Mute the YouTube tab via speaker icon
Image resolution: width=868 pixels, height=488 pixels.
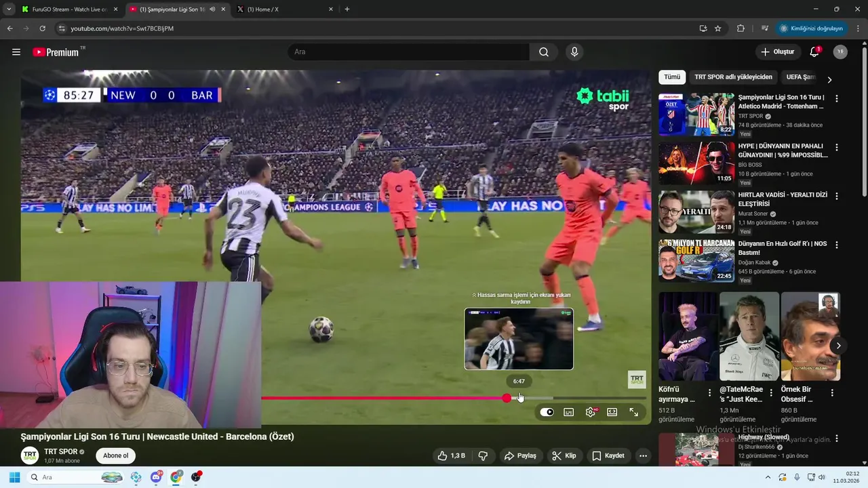[212, 9]
